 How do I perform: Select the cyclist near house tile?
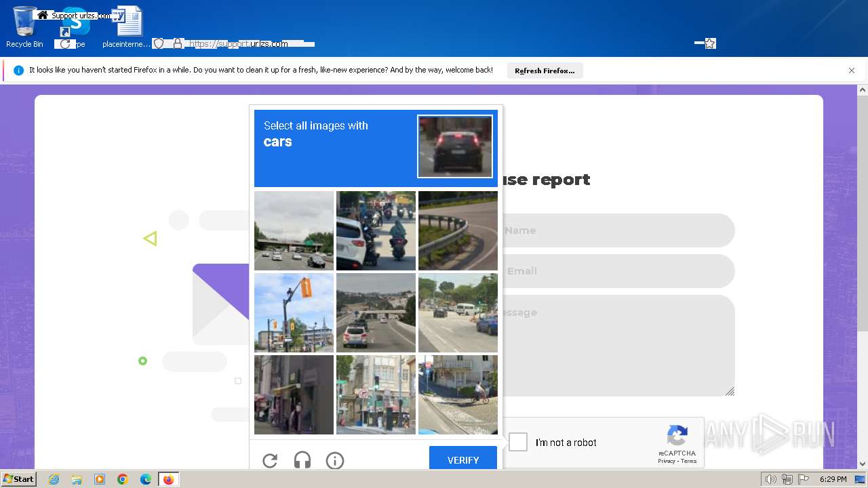pyautogui.click(x=458, y=394)
